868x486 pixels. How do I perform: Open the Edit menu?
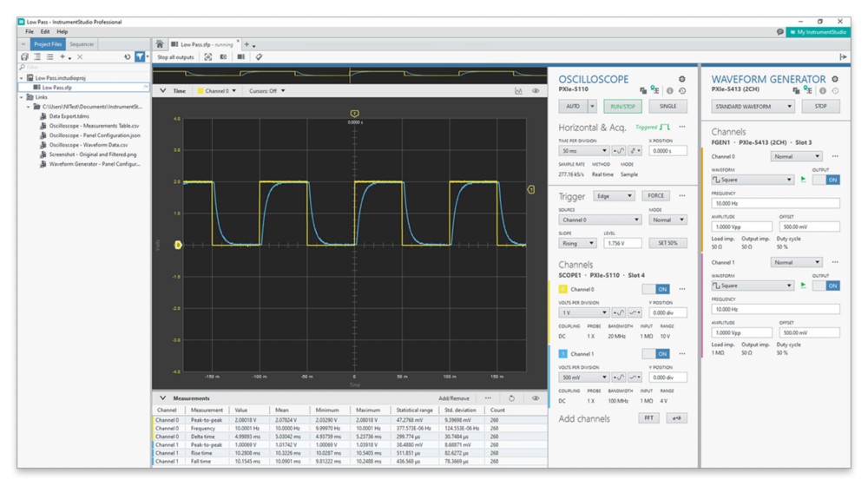click(x=44, y=31)
